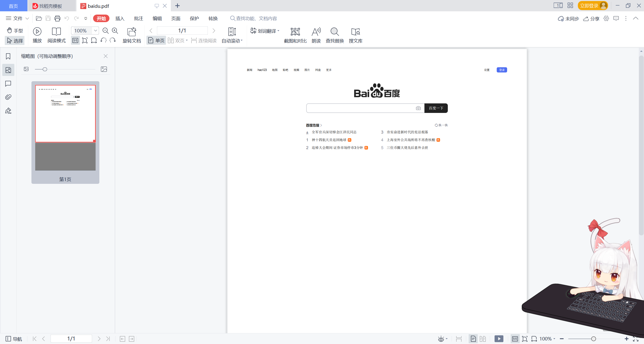Click the Rotate Document (旋转文档) icon
This screenshot has width=644, height=344.
point(132,32)
